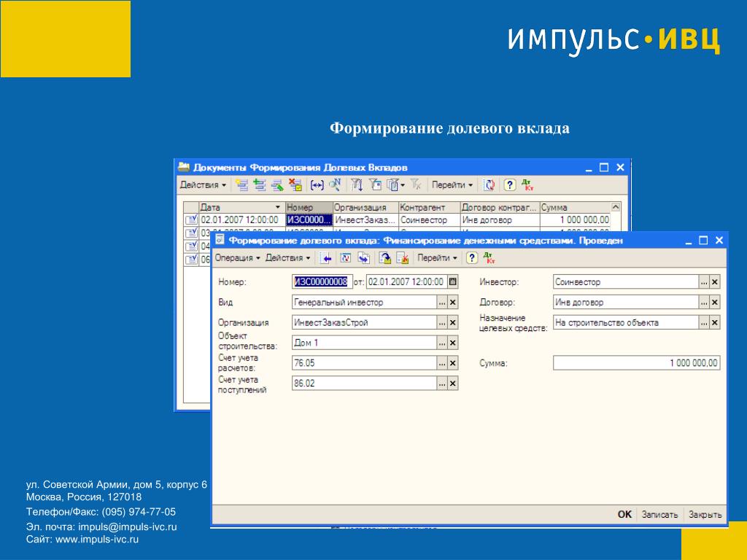
Task: Click the Организация column header
Action: 365,208
